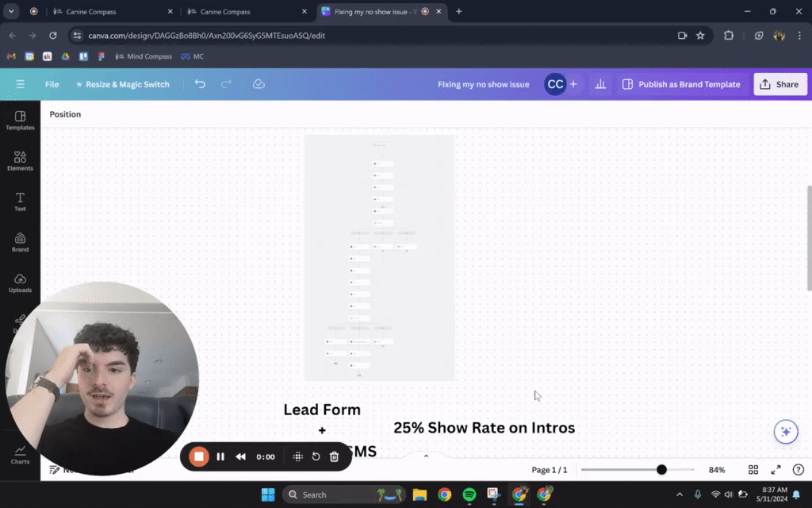Adjust the zoom slider

click(x=661, y=469)
